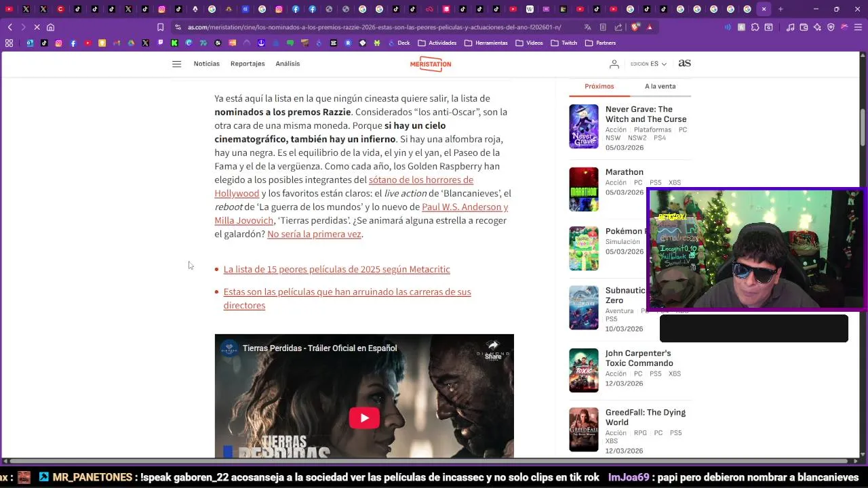The width and height of the screenshot is (868, 488).
Task: Click the Subnautica cover thumbnail
Action: [x=584, y=308]
